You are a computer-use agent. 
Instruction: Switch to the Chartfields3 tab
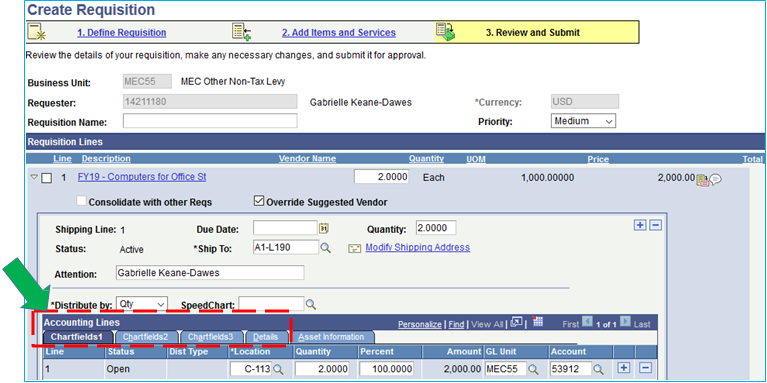click(x=211, y=337)
